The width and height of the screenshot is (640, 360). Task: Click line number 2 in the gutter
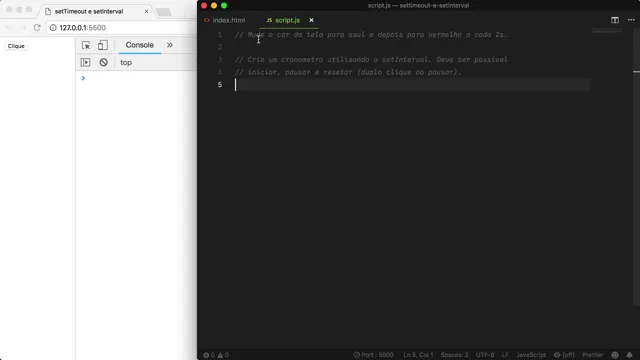pyautogui.click(x=220, y=47)
